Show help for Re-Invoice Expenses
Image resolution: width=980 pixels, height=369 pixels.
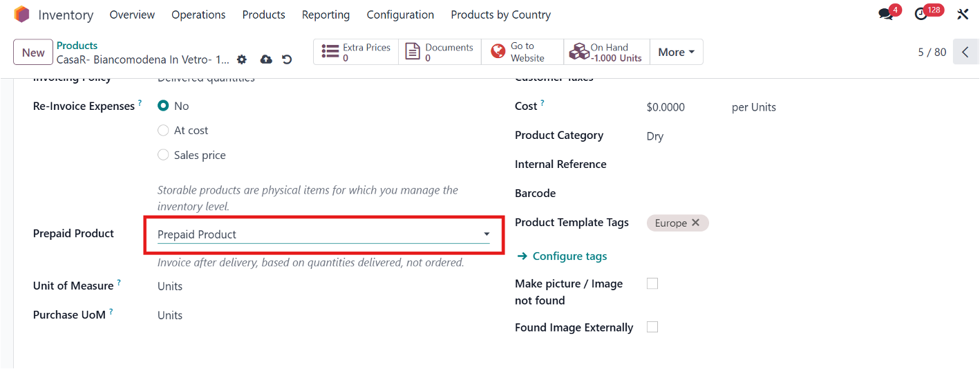[140, 103]
